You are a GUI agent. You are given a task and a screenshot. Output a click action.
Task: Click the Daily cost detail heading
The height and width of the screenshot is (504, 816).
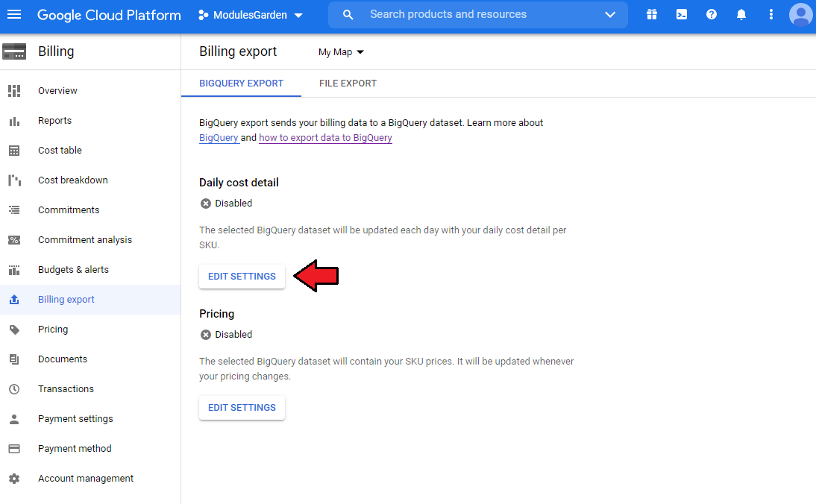pyautogui.click(x=239, y=183)
